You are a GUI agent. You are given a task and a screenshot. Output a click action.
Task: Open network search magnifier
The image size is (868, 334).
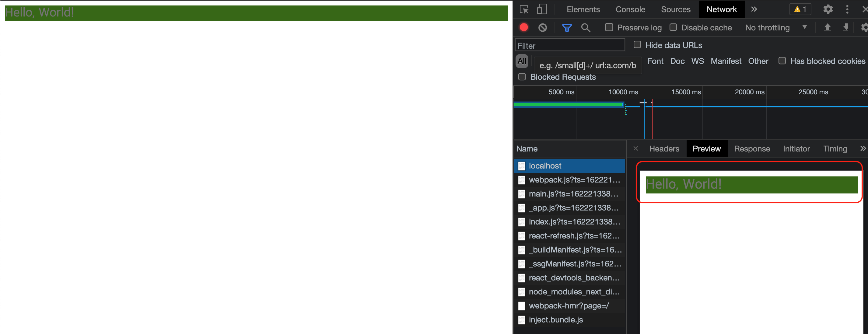pos(586,28)
